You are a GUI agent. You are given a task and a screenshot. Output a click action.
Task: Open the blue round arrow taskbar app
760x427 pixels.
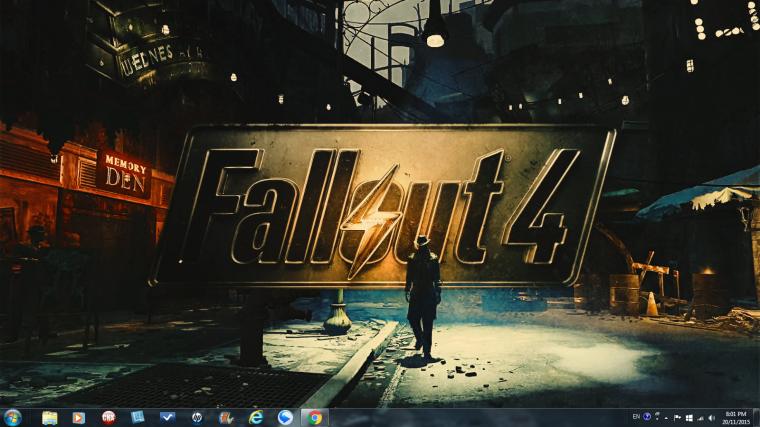(285, 418)
